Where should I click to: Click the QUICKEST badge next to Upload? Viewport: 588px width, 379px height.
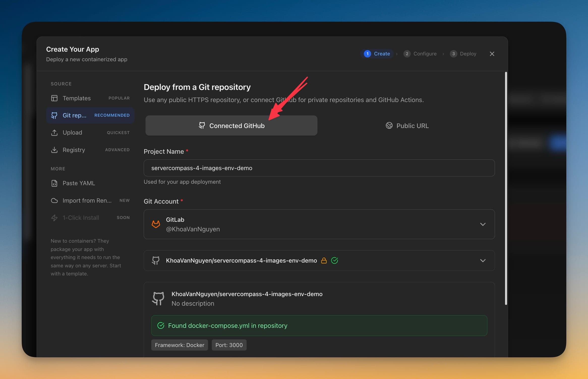click(118, 133)
